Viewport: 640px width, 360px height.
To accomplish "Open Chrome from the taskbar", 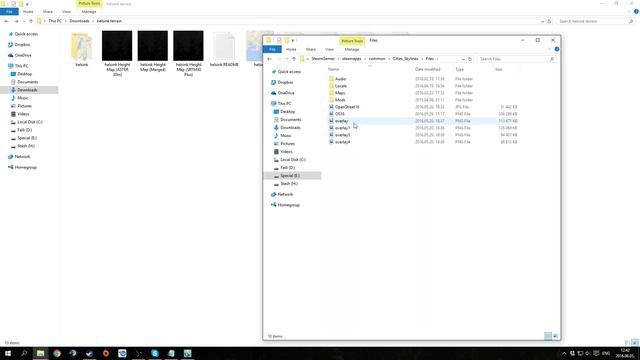I will (x=57, y=353).
